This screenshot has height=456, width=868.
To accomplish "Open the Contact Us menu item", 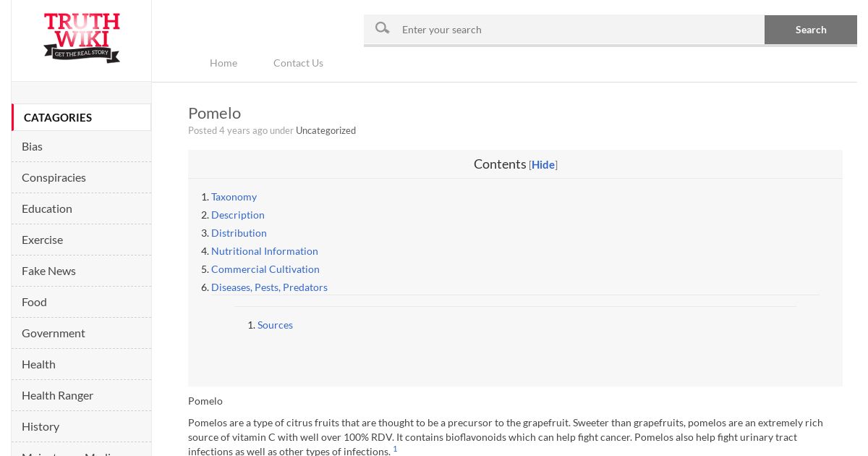I will pos(298,63).
